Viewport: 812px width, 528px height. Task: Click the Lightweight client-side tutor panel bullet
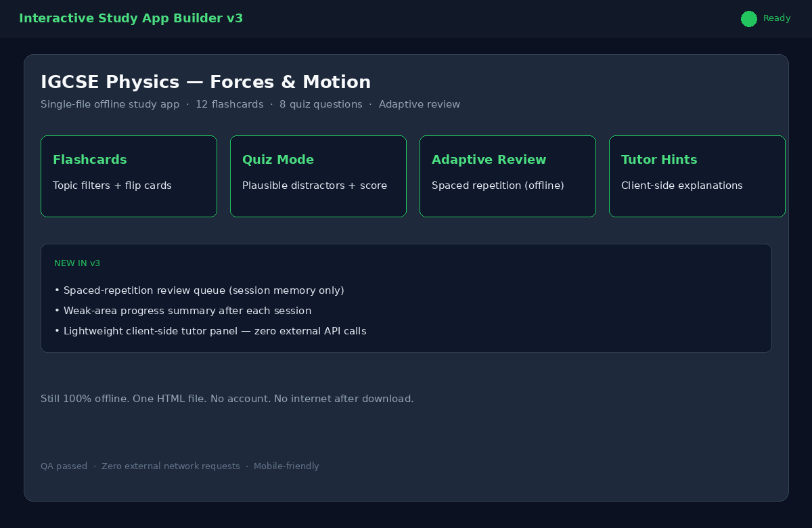[210, 331]
